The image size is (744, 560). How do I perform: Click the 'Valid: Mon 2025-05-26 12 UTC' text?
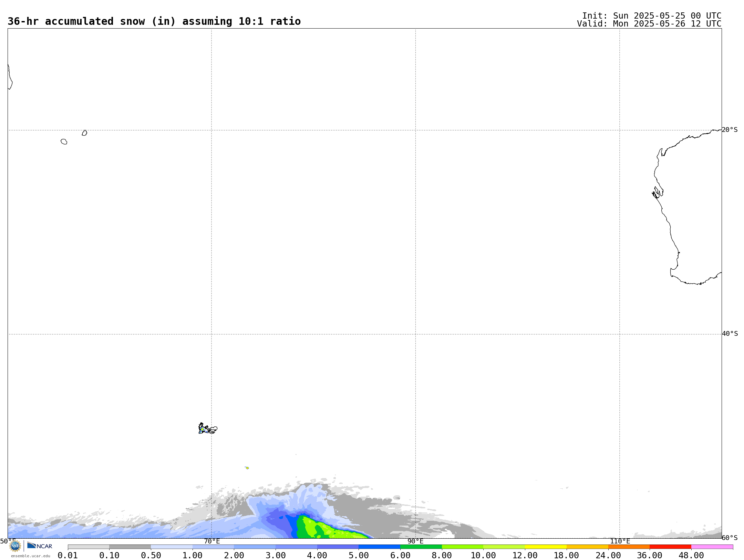click(649, 24)
